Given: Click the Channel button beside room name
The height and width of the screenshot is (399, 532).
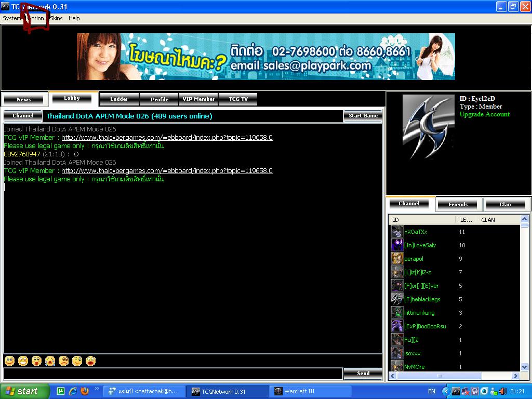Looking at the screenshot, I should 23,116.
